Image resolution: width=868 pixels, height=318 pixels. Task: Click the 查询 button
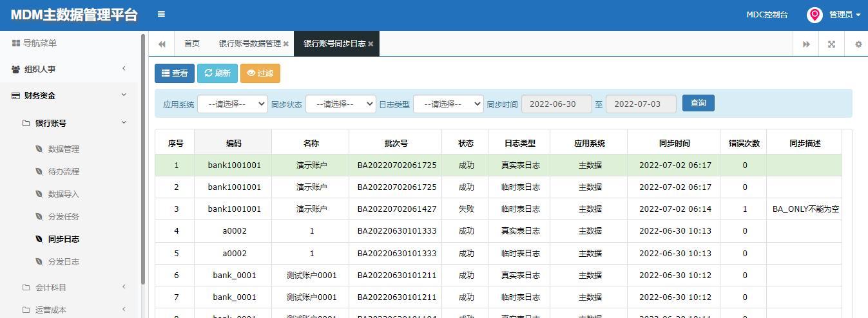[x=699, y=103]
